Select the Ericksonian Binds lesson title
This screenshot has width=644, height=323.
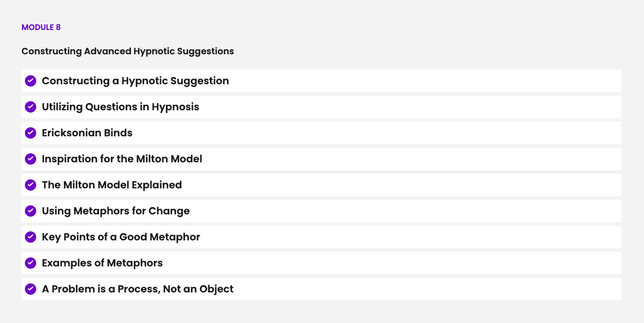[87, 133]
